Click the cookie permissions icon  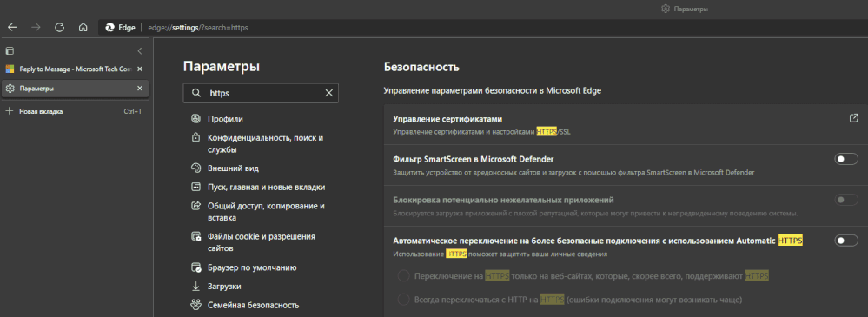click(x=195, y=236)
